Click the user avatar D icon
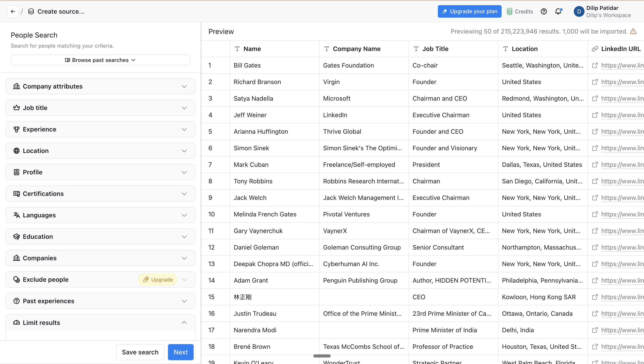Image resolution: width=644 pixels, height=364 pixels. coord(579,11)
